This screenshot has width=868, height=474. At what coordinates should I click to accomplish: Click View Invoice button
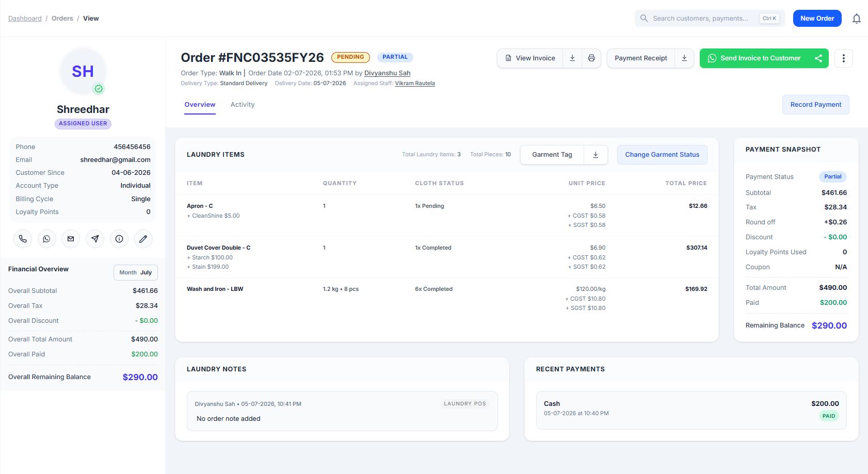pos(530,58)
